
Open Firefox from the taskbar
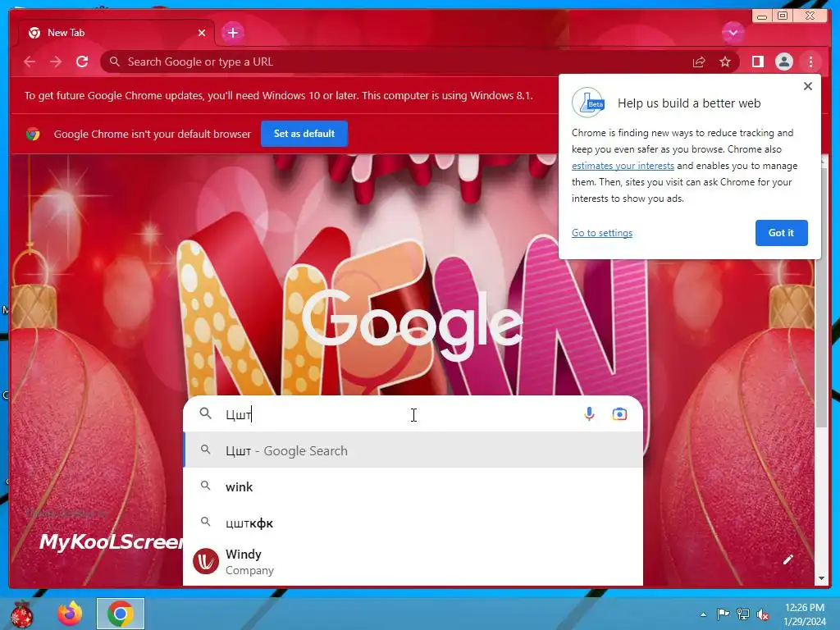[x=71, y=614]
